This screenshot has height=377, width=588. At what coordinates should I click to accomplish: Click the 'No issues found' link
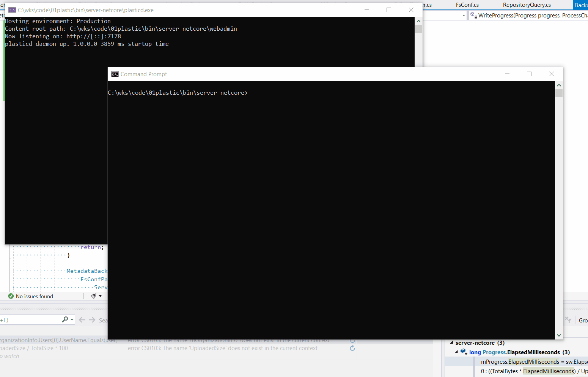[x=35, y=296]
